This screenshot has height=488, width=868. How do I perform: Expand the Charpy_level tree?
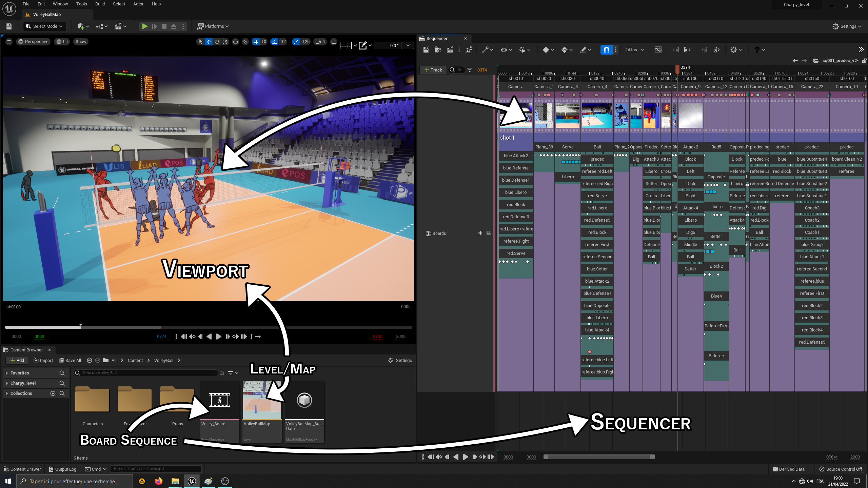(6, 383)
